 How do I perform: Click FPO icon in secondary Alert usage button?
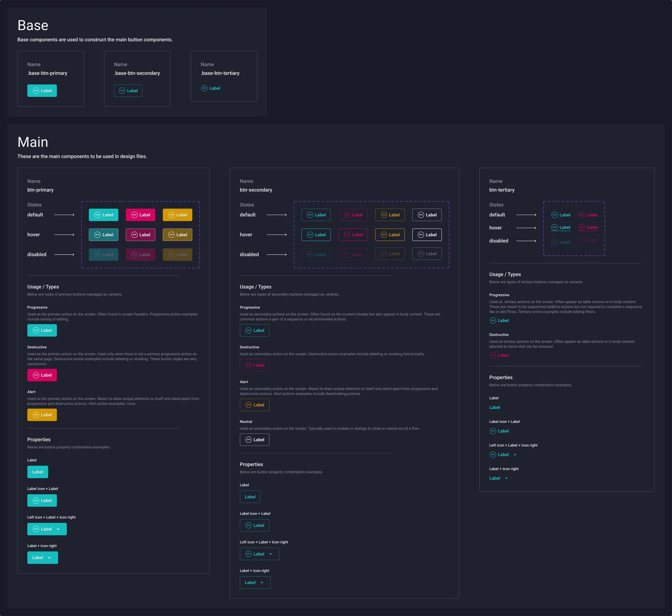click(248, 405)
